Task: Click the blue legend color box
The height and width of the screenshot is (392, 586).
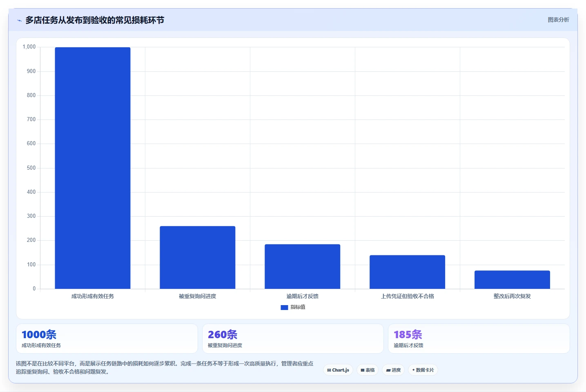Action: [x=284, y=308]
